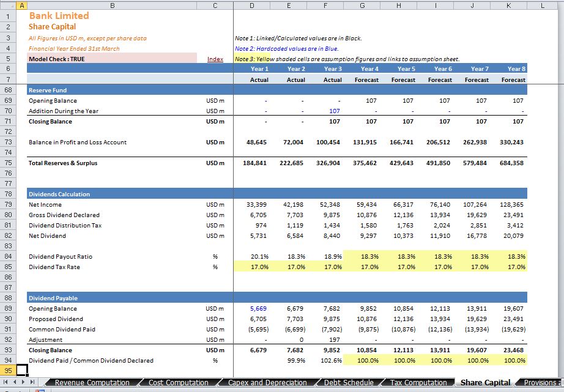Select column L header
Screen dimensions: 564x392
click(543, 6)
